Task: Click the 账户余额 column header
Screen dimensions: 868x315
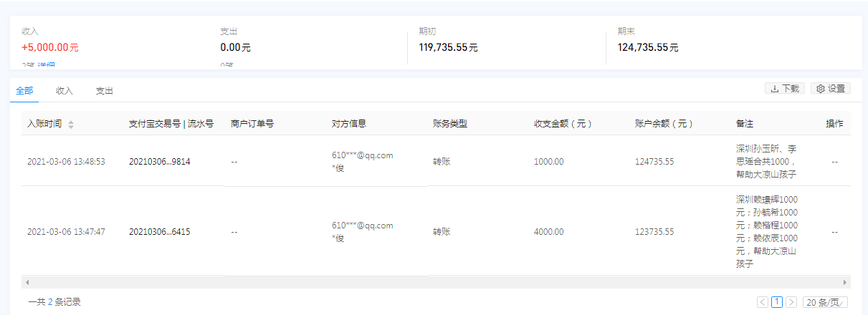Action: [x=664, y=123]
